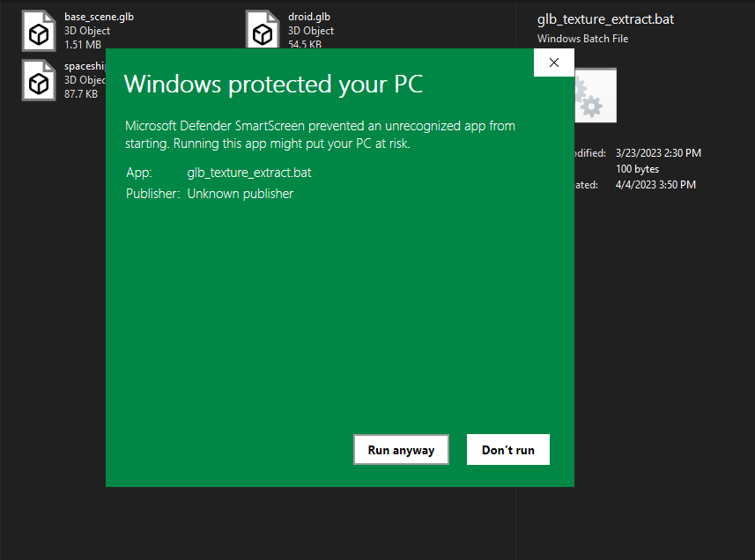Click the partially hidden spaceship file name
Screen dimensions: 755x560
[x=85, y=66]
